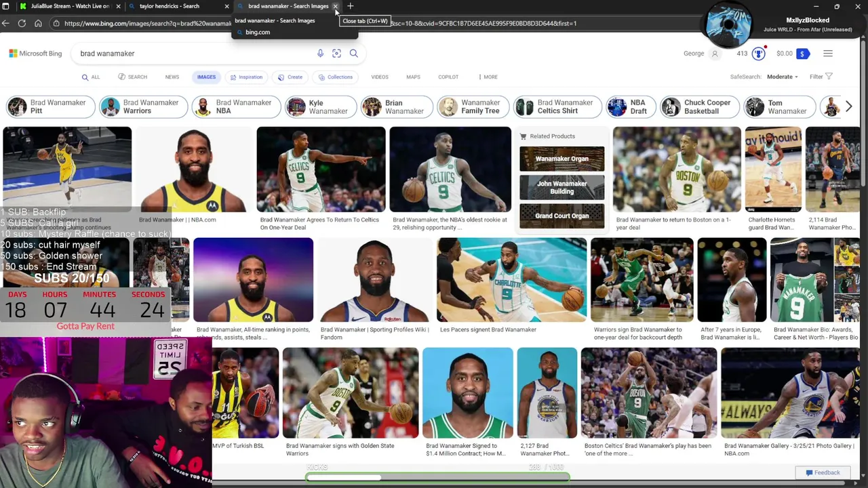Close the brad wanamaker Search Images tab
Screen dimensions: 868x488
(x=335, y=6)
